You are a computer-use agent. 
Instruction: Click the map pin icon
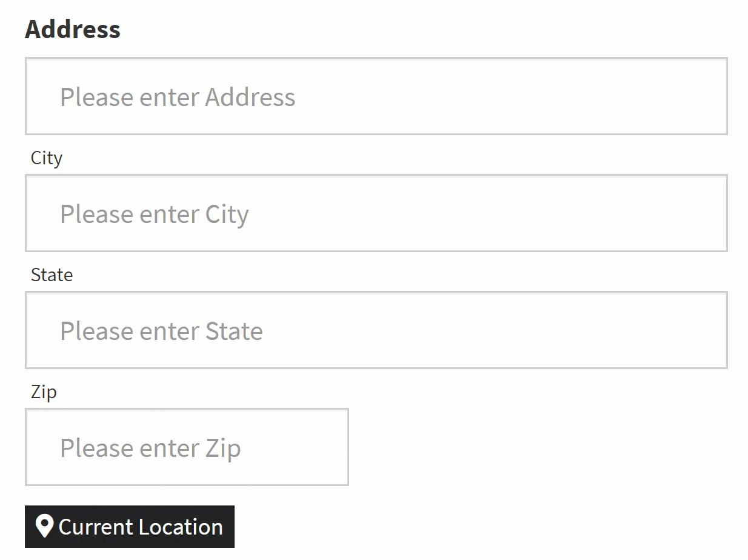[x=44, y=526]
